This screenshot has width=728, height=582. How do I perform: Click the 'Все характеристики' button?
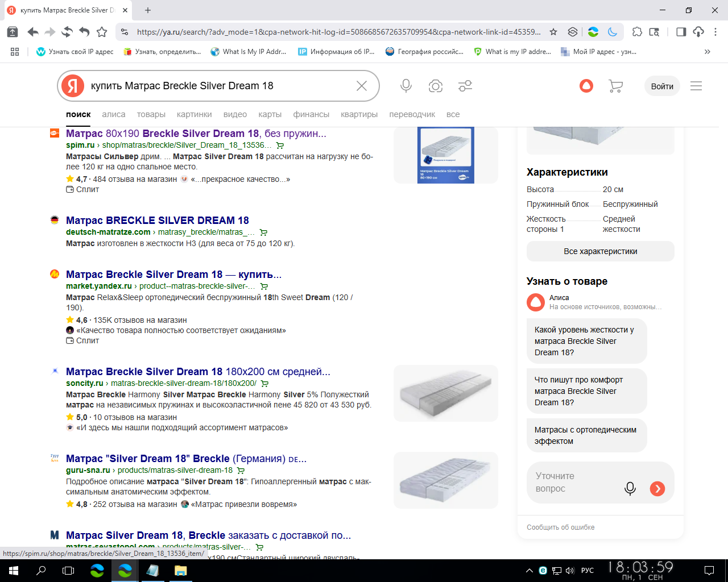click(x=601, y=251)
